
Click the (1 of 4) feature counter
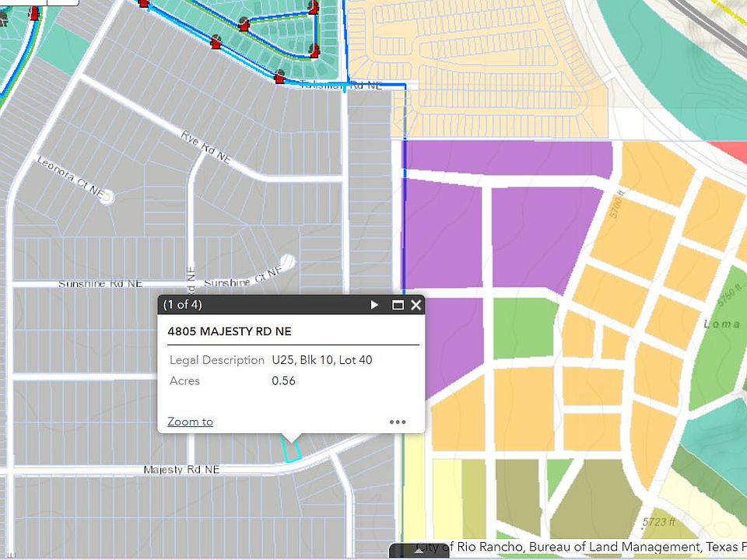[183, 305]
